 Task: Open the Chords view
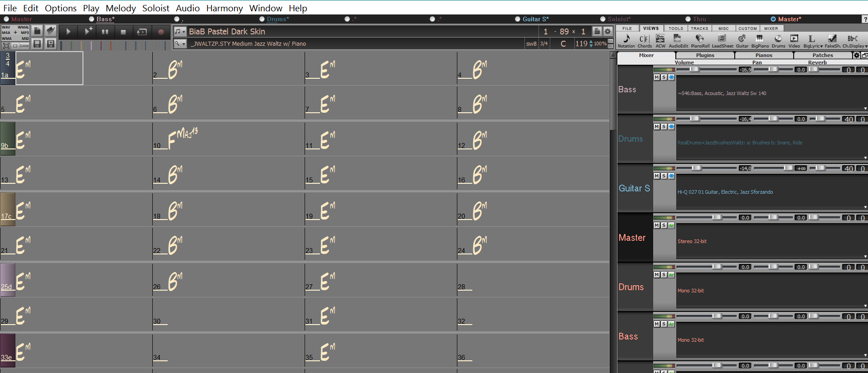click(645, 41)
